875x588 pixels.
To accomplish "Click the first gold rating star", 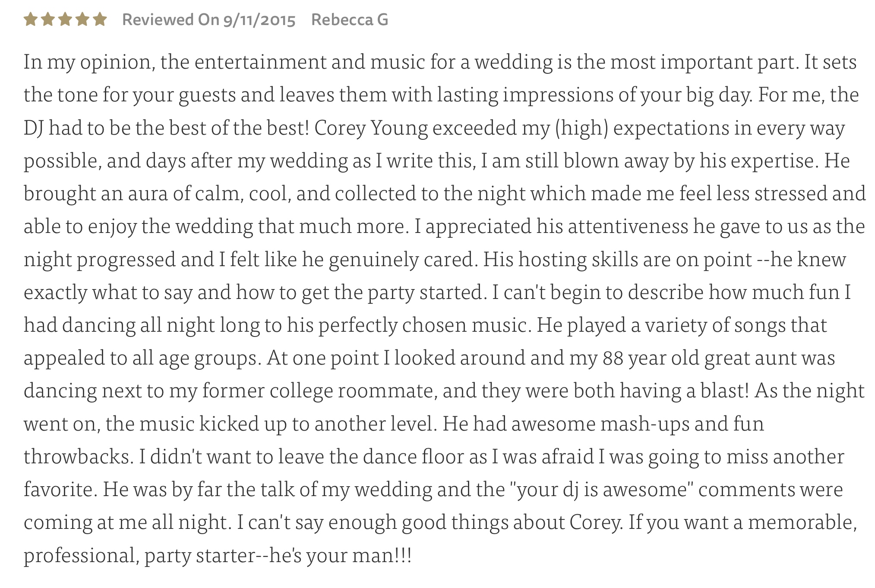I will pyautogui.click(x=31, y=19).
